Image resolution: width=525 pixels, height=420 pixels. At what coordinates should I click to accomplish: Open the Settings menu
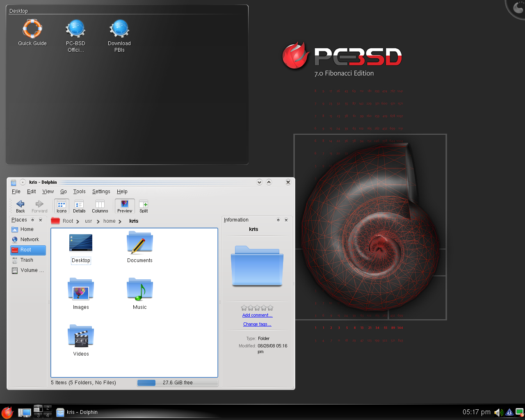(x=101, y=192)
